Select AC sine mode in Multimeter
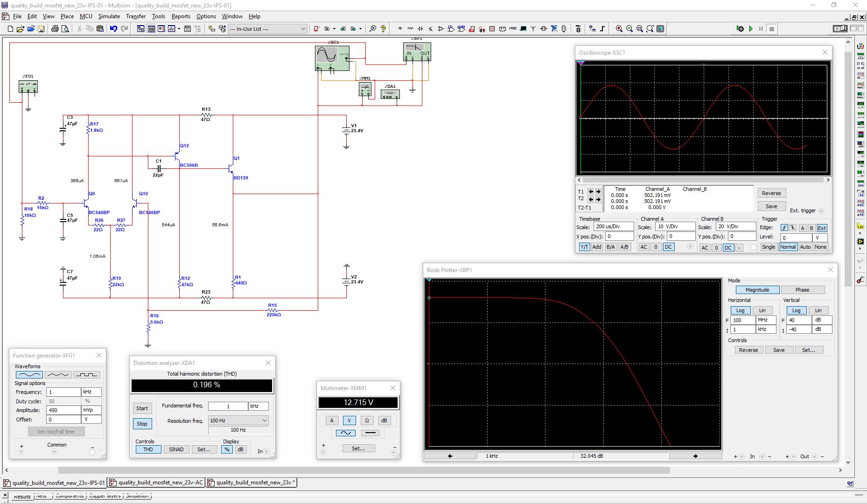This screenshot has width=867, height=504. coord(346,433)
